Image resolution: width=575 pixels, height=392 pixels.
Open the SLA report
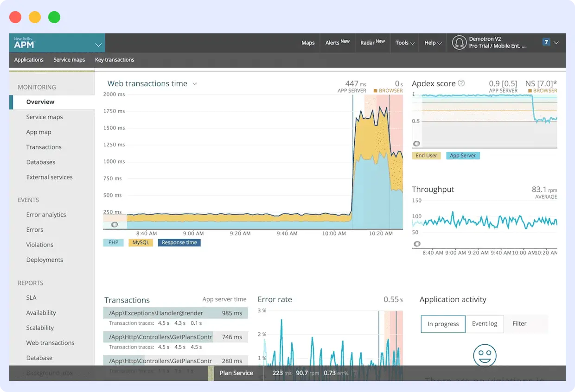click(31, 297)
